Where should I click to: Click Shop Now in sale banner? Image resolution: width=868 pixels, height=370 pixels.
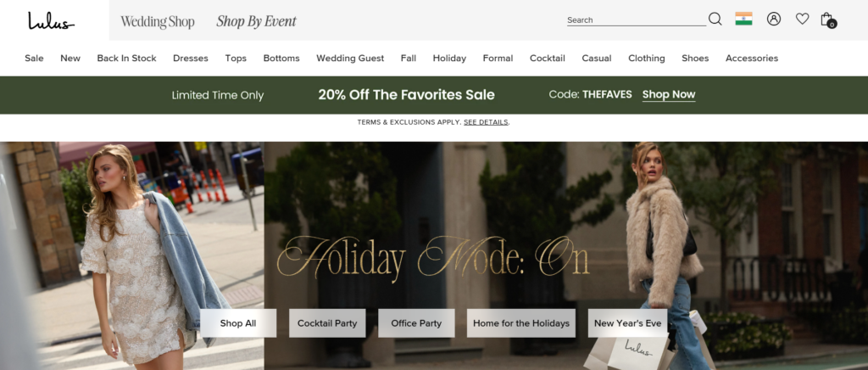click(x=669, y=95)
